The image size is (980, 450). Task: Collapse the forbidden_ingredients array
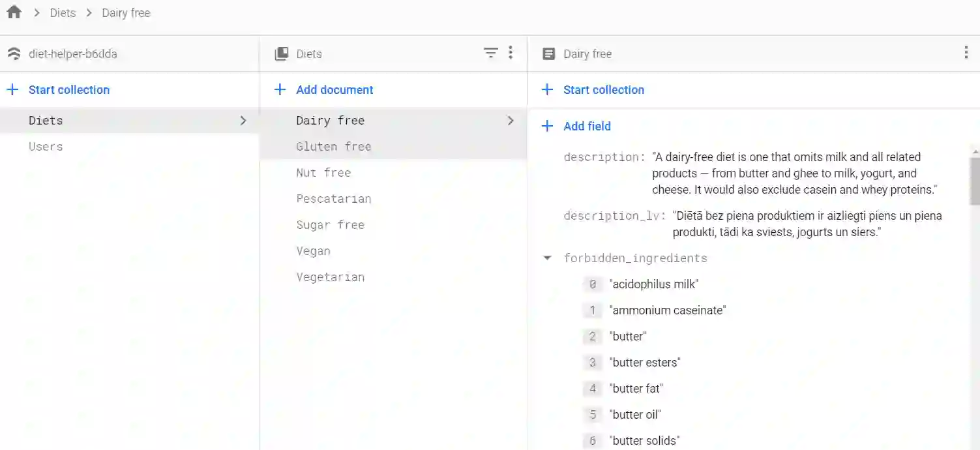click(548, 258)
